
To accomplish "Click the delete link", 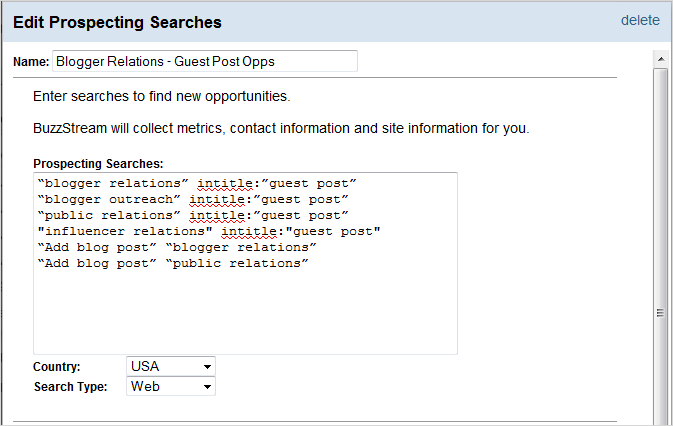I will (640, 20).
